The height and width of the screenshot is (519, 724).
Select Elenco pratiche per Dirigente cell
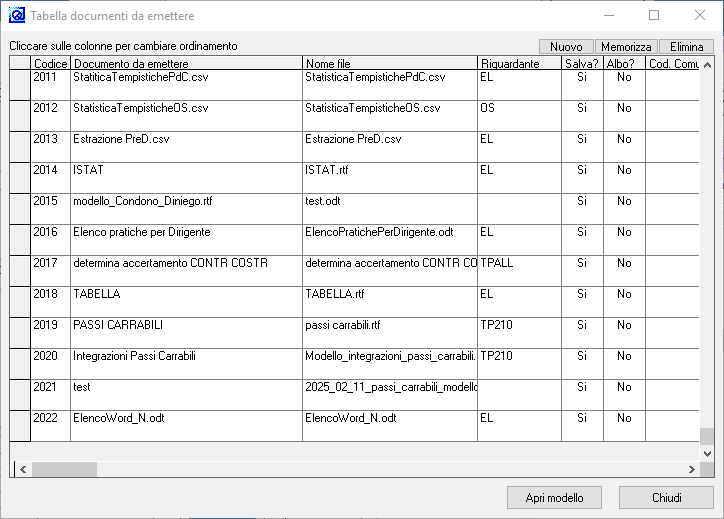pyautogui.click(x=187, y=240)
